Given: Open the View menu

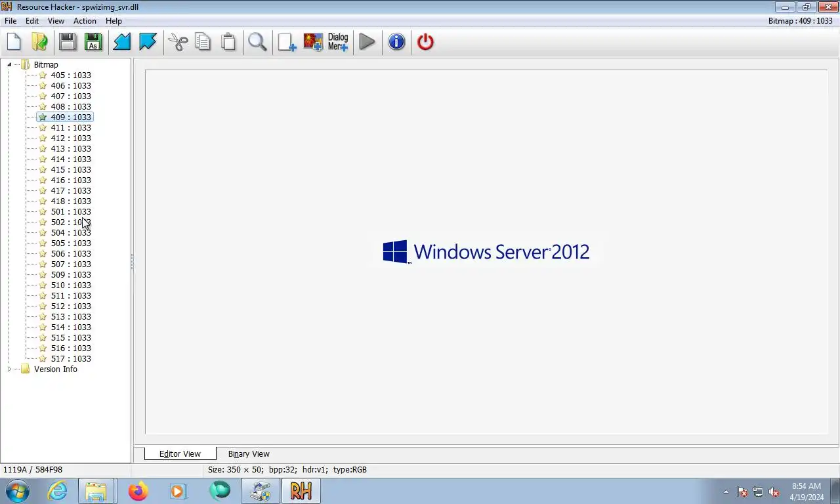Looking at the screenshot, I should click(x=56, y=21).
